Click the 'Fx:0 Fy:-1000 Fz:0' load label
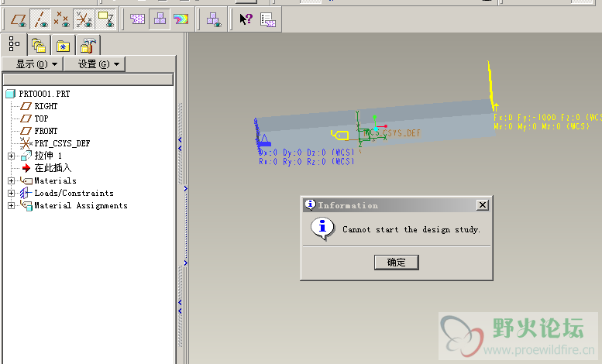Screen dimensions: 602x364 (x=548, y=118)
